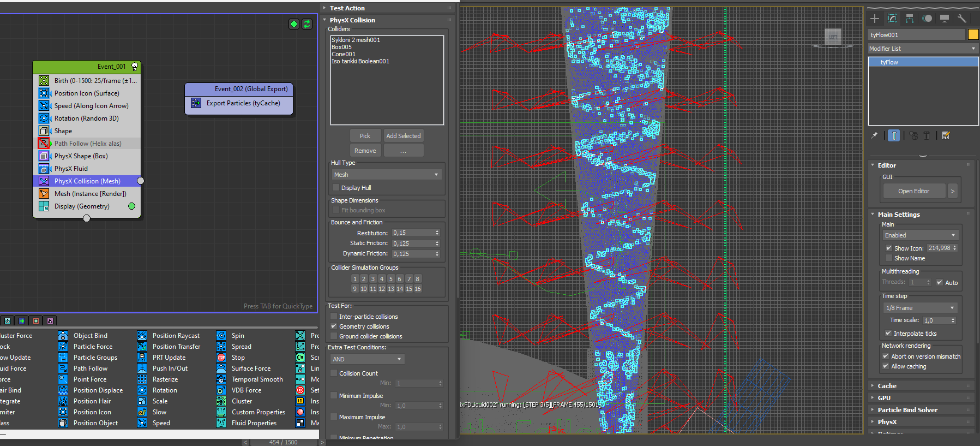Select tyFlow in modifier stack

[x=923, y=62]
